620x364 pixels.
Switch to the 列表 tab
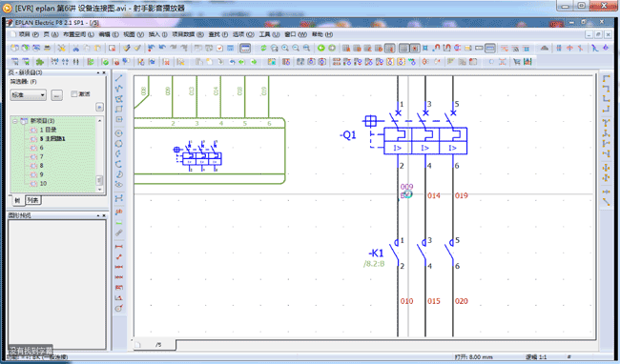[33, 200]
